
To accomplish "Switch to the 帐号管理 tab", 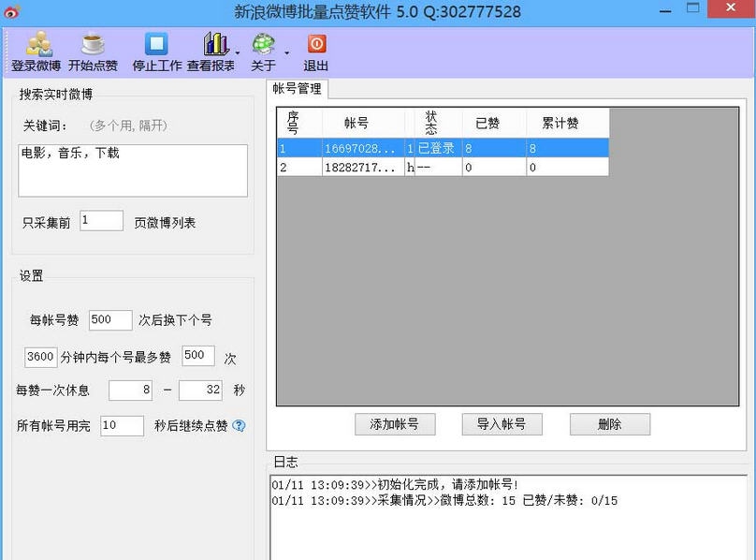I will tap(297, 89).
